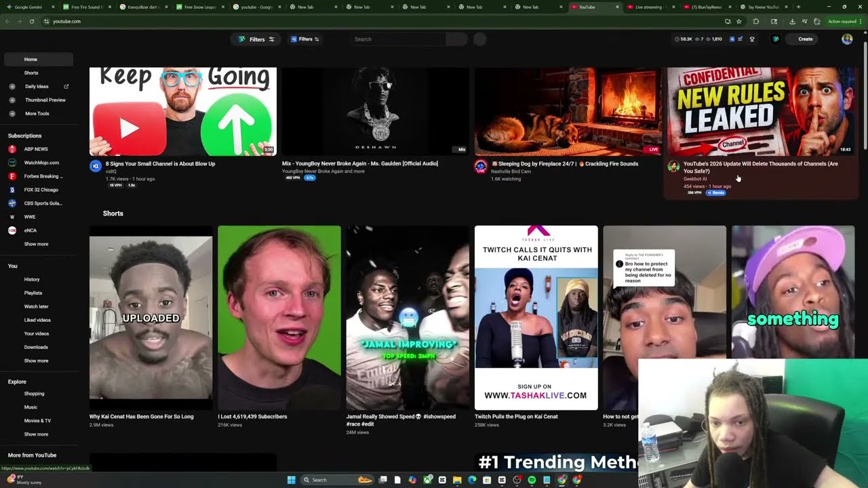Viewport: 868px width, 488px height.
Task: Click the vidIQ channel avatar under first video
Action: pyautogui.click(x=96, y=166)
